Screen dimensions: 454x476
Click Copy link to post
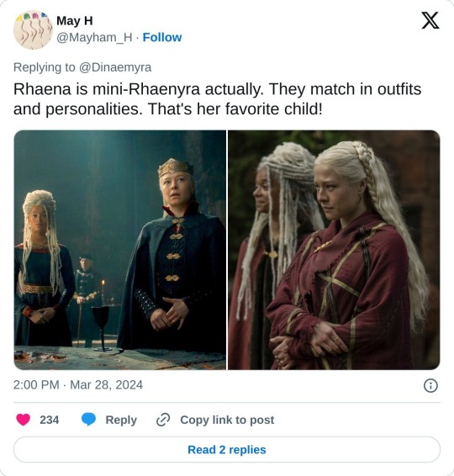pyautogui.click(x=227, y=420)
